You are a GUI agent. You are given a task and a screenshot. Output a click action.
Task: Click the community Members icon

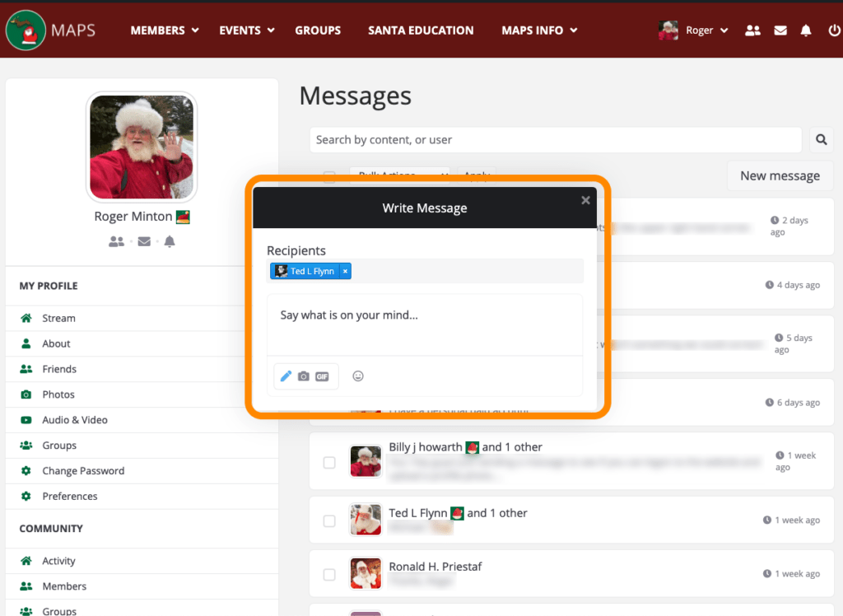(x=26, y=586)
